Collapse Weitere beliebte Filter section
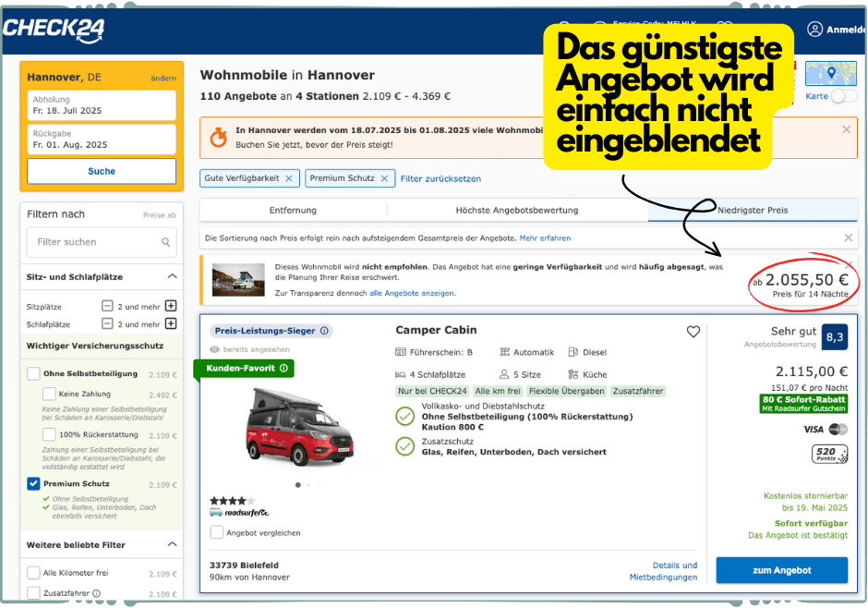 point(172,544)
